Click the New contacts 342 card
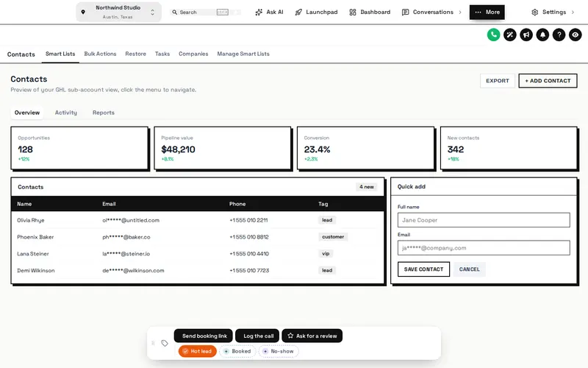The width and height of the screenshot is (588, 368). click(509, 148)
